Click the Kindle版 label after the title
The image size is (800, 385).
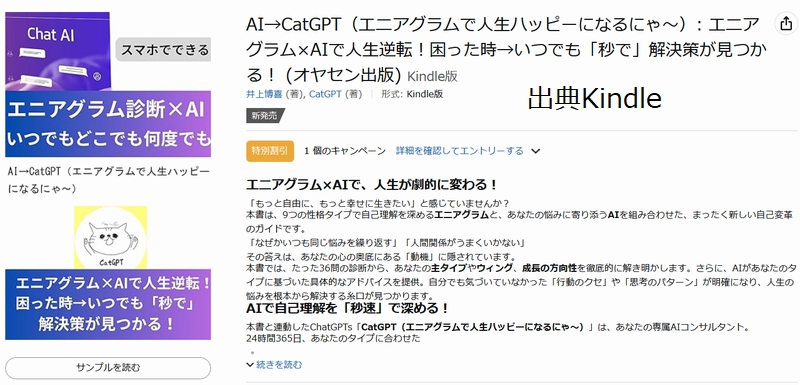pyautogui.click(x=433, y=76)
